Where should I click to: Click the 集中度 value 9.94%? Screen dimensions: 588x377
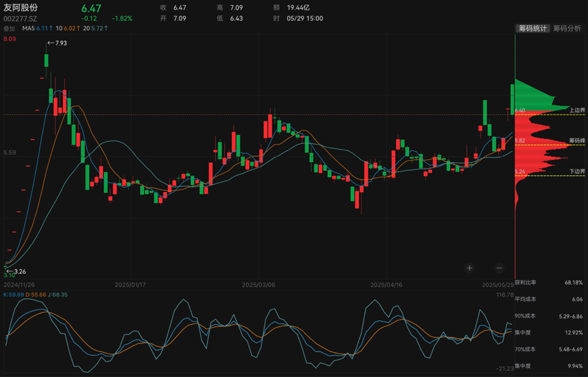(575, 366)
